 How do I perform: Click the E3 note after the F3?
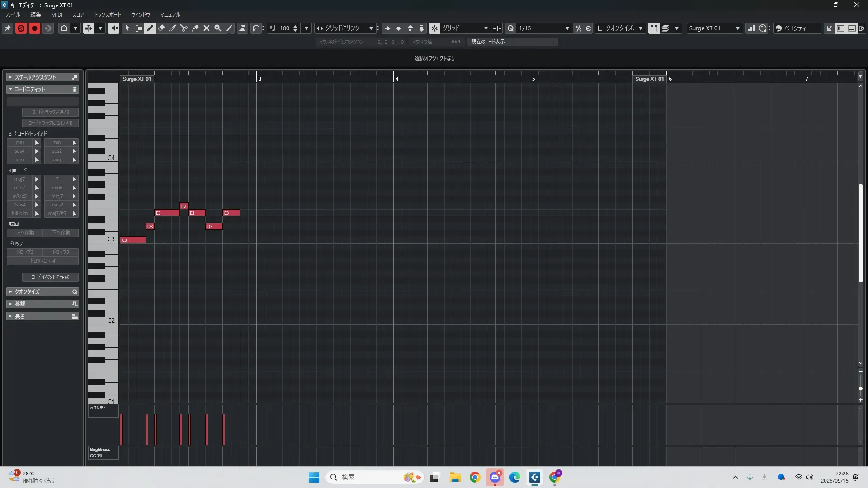pyautogui.click(x=197, y=213)
